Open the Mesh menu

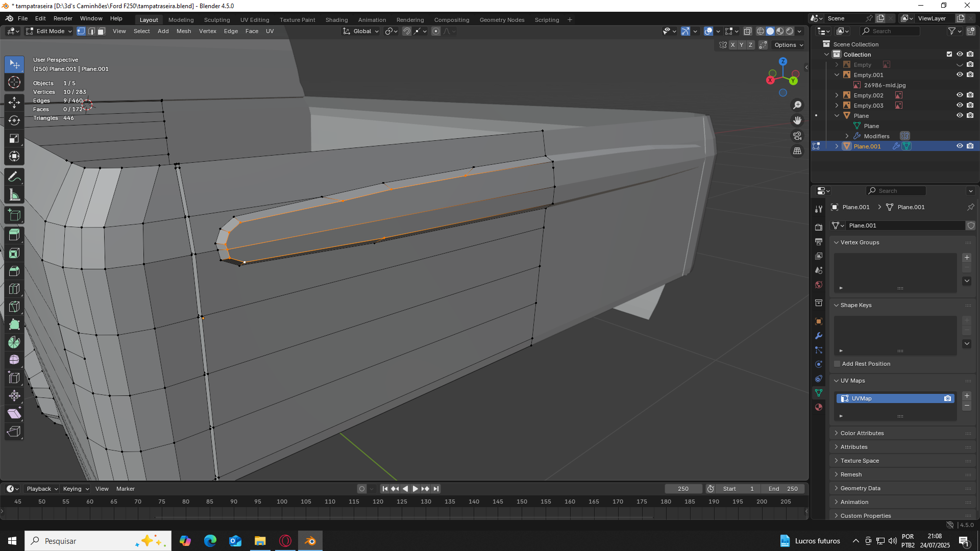[183, 31]
